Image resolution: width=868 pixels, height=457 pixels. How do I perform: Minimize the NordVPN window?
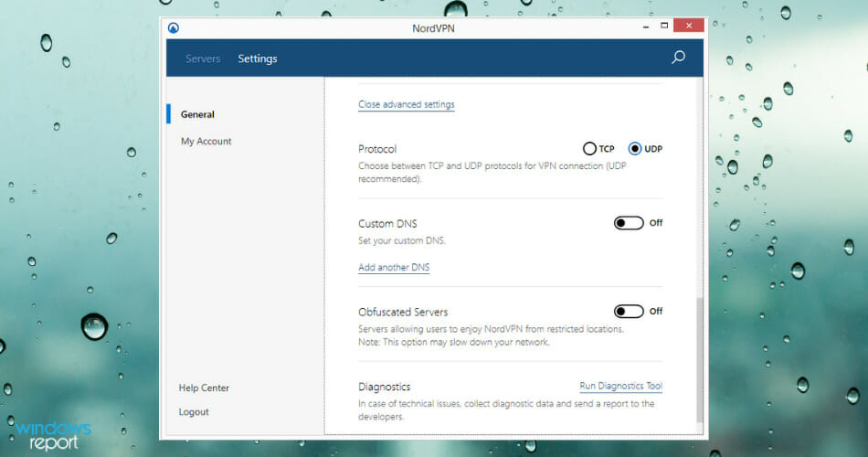tap(645, 26)
